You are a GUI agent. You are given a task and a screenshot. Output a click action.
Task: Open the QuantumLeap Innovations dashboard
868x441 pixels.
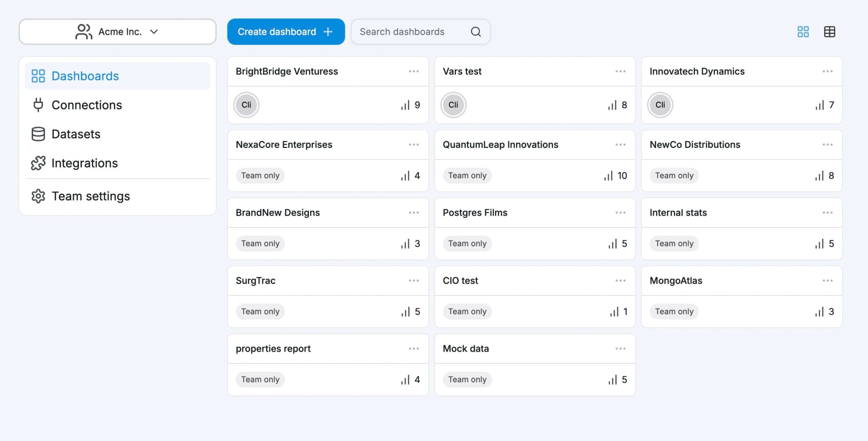[500, 145]
